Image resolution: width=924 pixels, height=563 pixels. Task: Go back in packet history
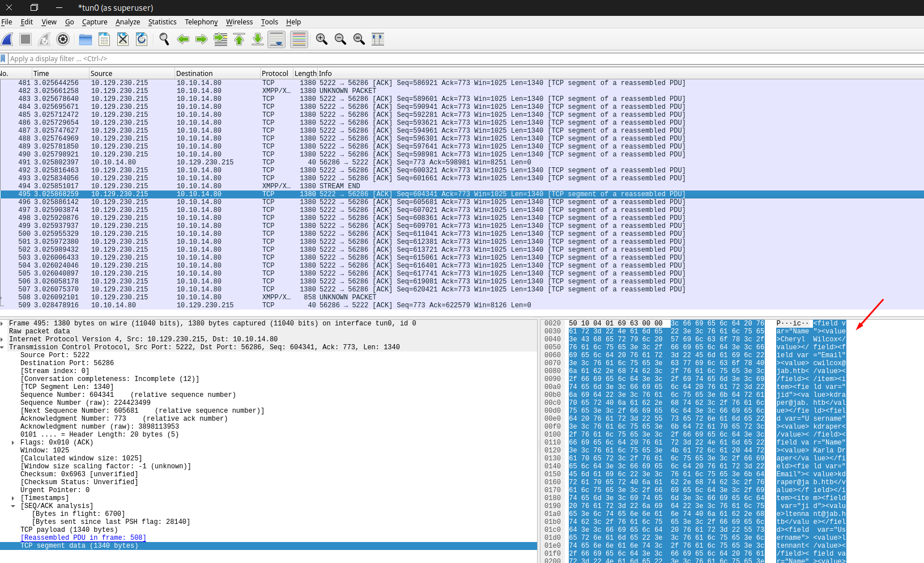tap(183, 39)
